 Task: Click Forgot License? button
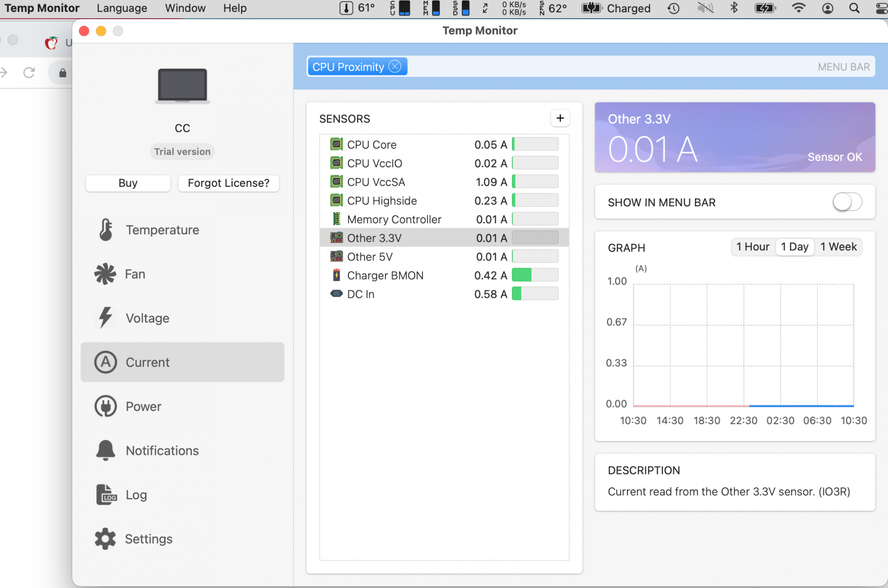tap(228, 183)
